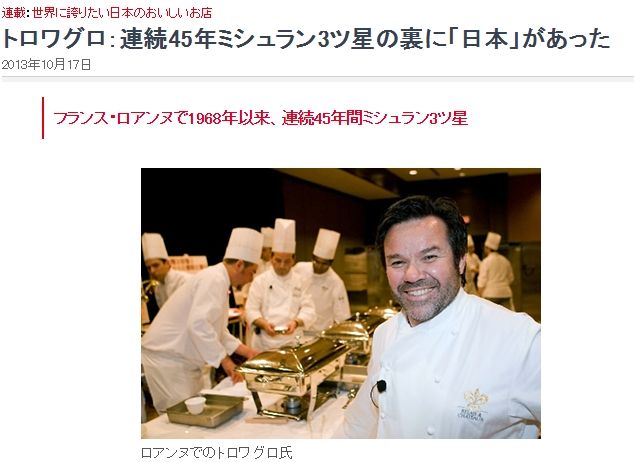Click the clip-on microphone on chef's jacket
The width and height of the screenshot is (634, 462).
pos(380,386)
